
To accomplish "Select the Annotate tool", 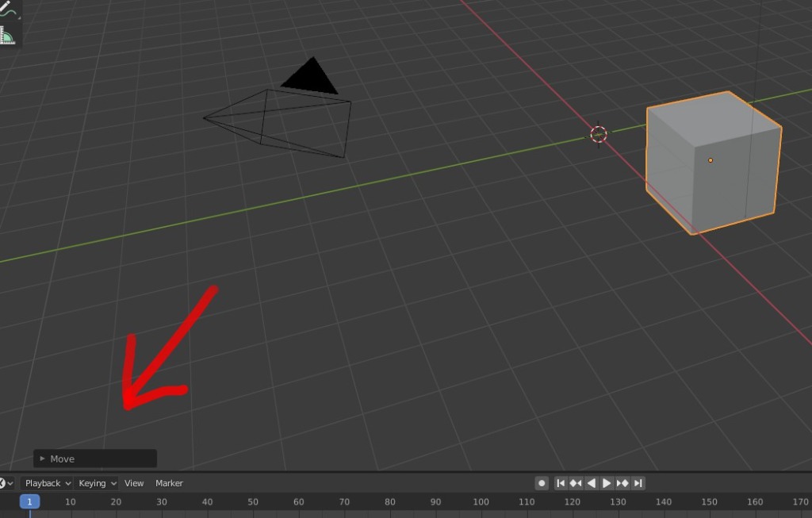I will point(8,11).
